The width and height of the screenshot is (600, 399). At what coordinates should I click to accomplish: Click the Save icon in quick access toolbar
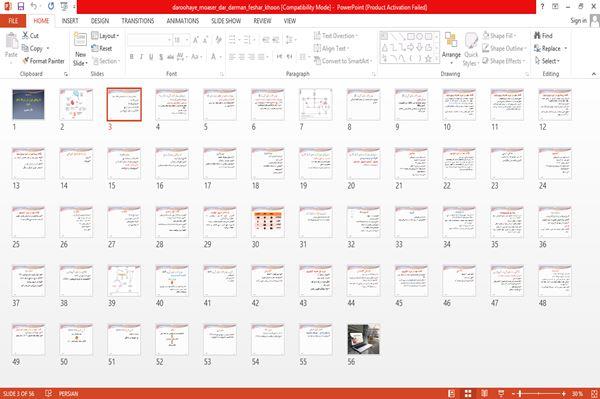[x=21, y=6]
